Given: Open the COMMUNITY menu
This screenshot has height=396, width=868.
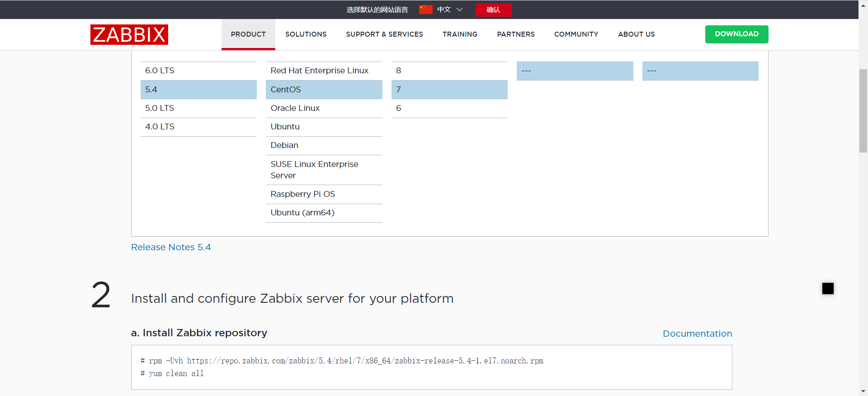Looking at the screenshot, I should (x=576, y=34).
